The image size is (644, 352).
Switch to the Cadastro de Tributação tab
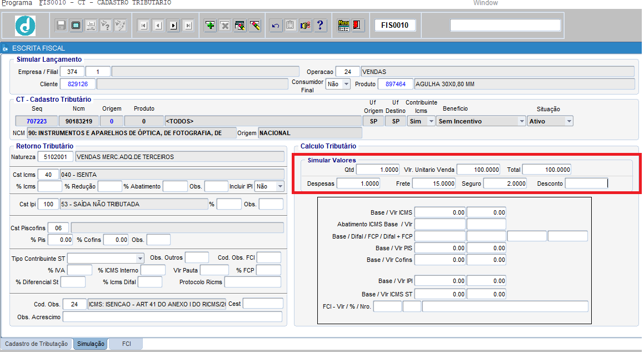click(37, 344)
